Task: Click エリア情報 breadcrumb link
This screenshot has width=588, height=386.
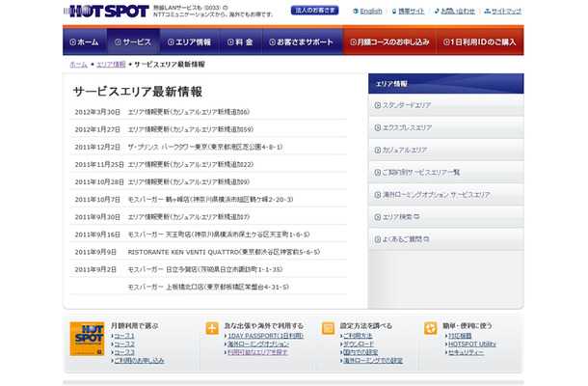Action: [x=111, y=65]
